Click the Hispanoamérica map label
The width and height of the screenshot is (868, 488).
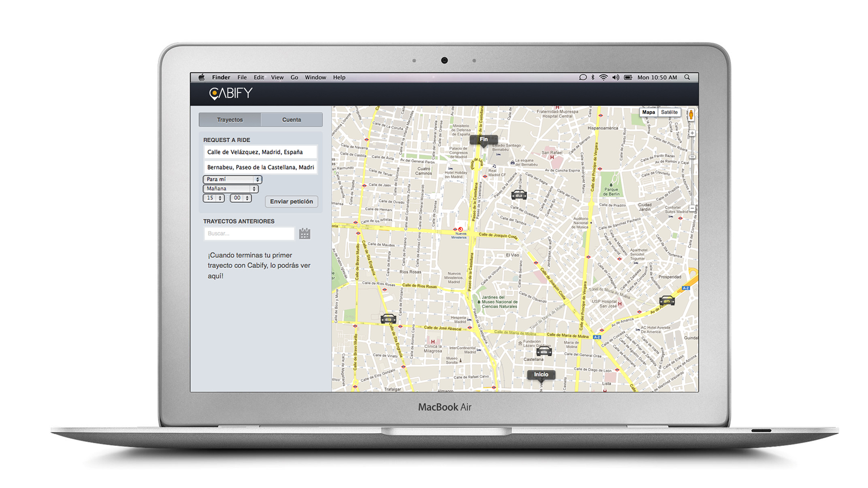pos(603,128)
